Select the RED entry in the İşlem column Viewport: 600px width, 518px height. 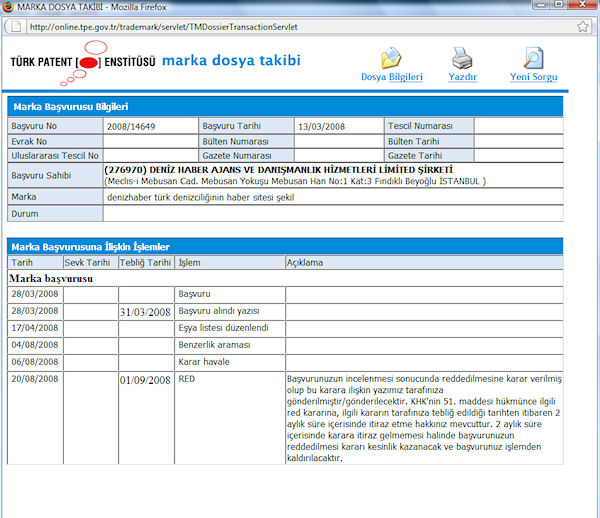coord(186,380)
